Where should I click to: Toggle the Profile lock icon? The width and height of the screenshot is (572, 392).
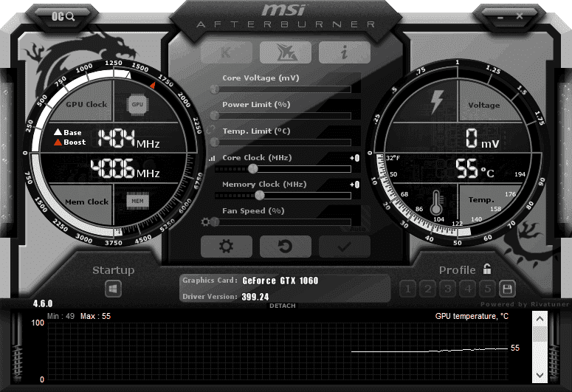click(487, 269)
